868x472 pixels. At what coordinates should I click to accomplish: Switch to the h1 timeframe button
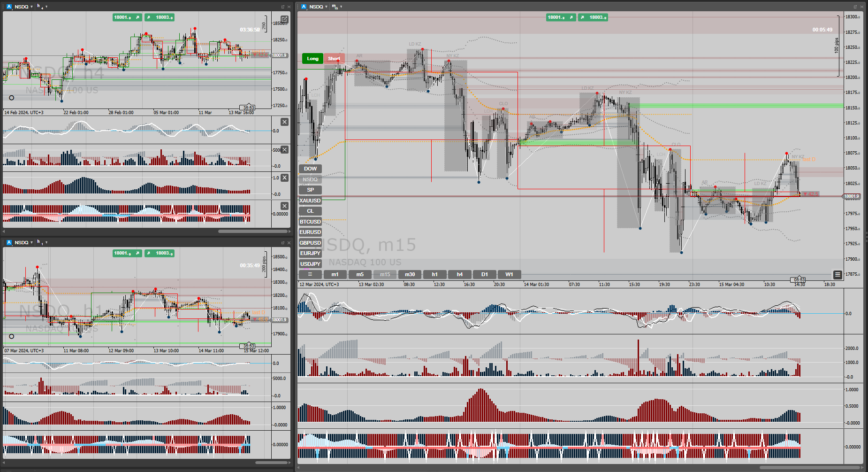pyautogui.click(x=434, y=274)
